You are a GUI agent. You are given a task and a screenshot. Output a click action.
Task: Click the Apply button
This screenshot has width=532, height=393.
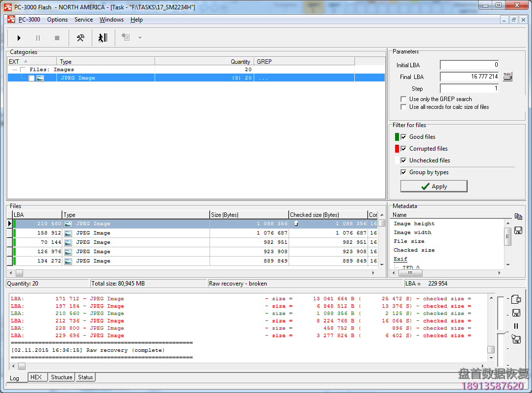click(x=433, y=186)
